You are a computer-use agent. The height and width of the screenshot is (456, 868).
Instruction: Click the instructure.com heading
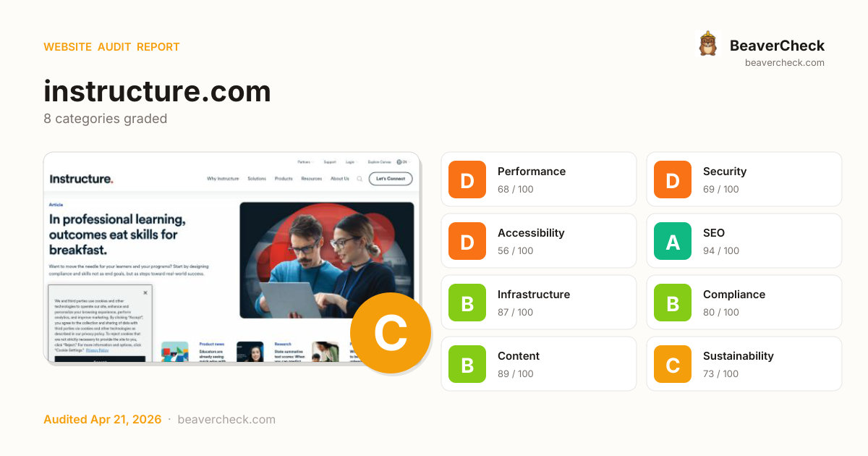157,91
